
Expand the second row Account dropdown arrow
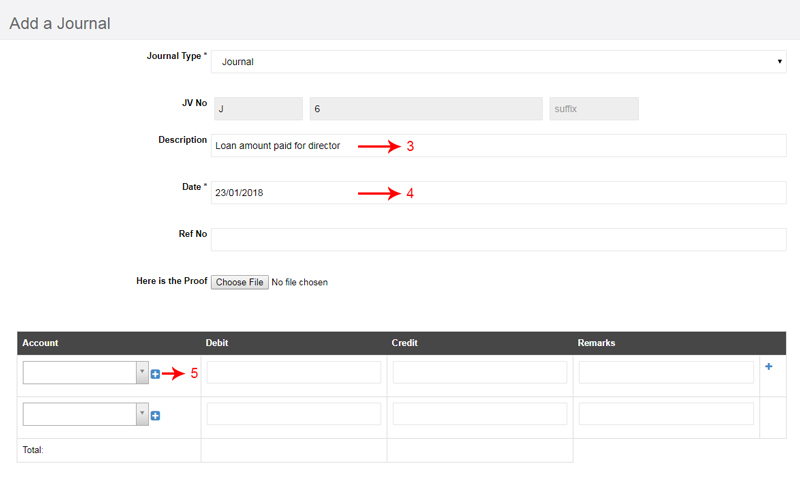142,414
